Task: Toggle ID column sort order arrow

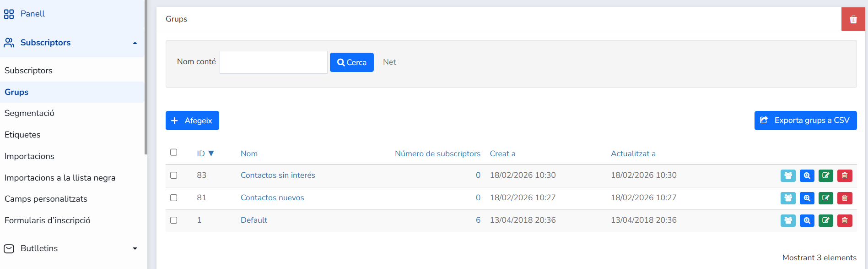Action: pos(211,154)
